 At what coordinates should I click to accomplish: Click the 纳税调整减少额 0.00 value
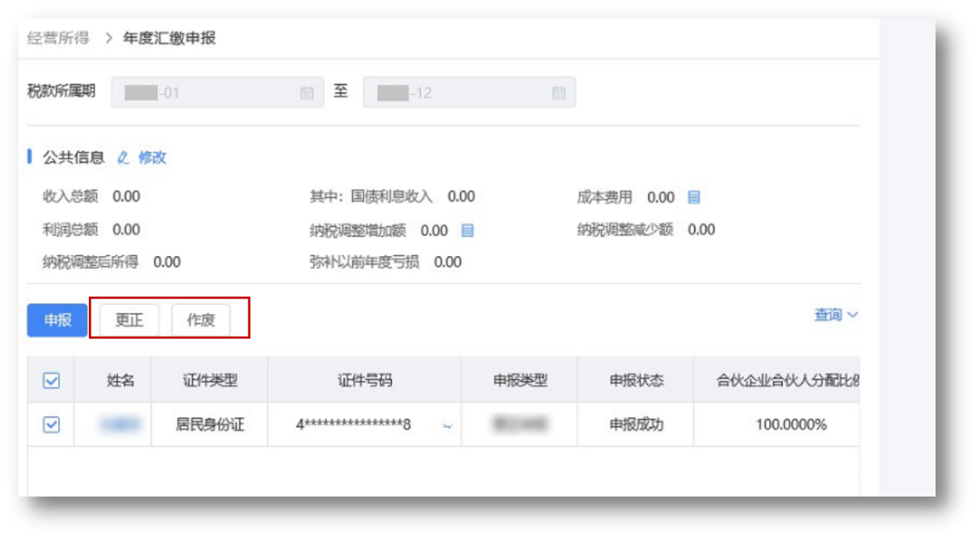701,230
